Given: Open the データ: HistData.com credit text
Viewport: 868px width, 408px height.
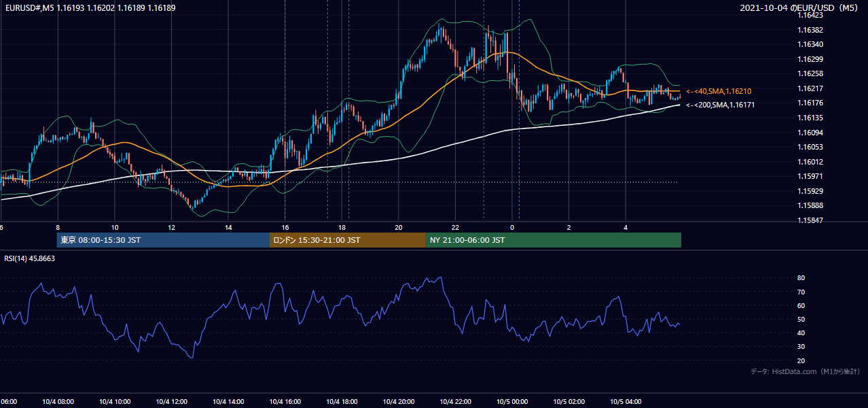Looking at the screenshot, I should pos(805,371).
